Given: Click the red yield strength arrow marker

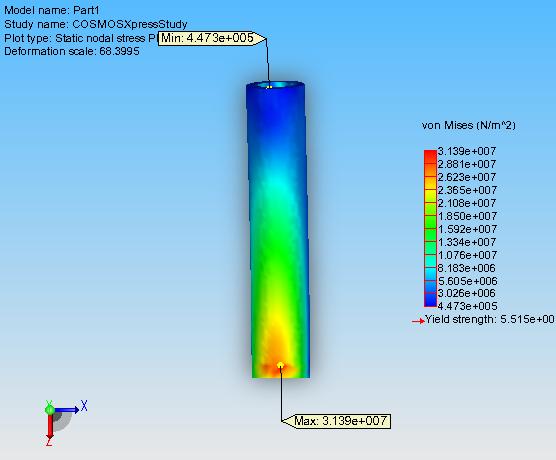Looking at the screenshot, I should pos(418,321).
